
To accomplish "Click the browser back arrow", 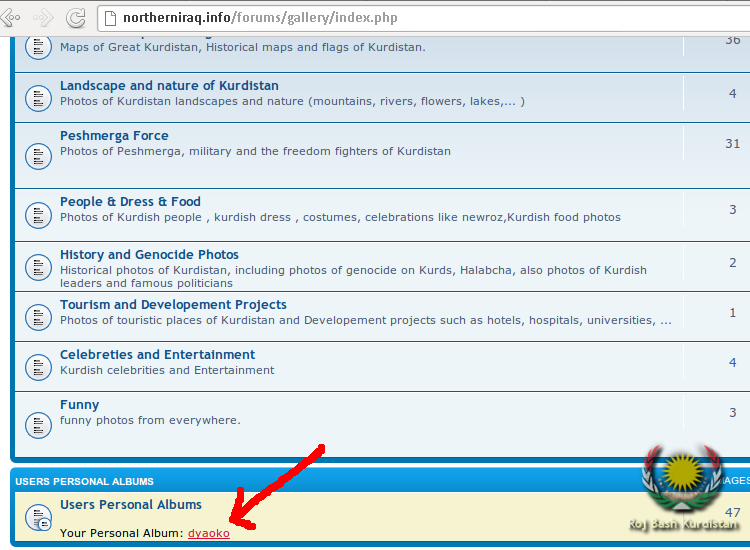I will click(11, 17).
